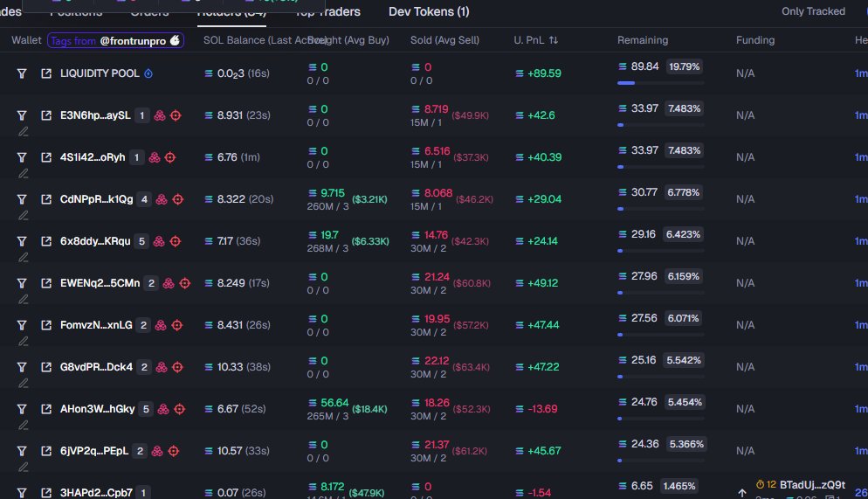Viewport: 868px width, 499px height.
Task: Click the bundle icon beside 4S1i42...oRyh
Action: 155,157
